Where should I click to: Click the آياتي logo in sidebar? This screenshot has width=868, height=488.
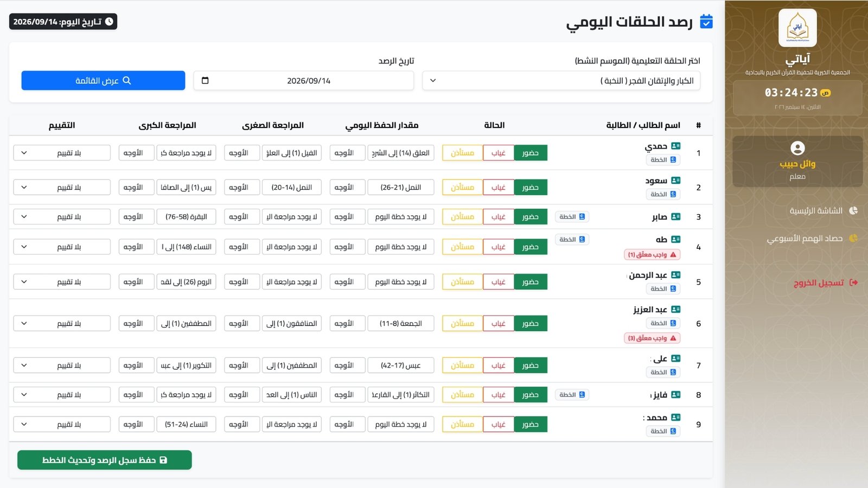797,28
